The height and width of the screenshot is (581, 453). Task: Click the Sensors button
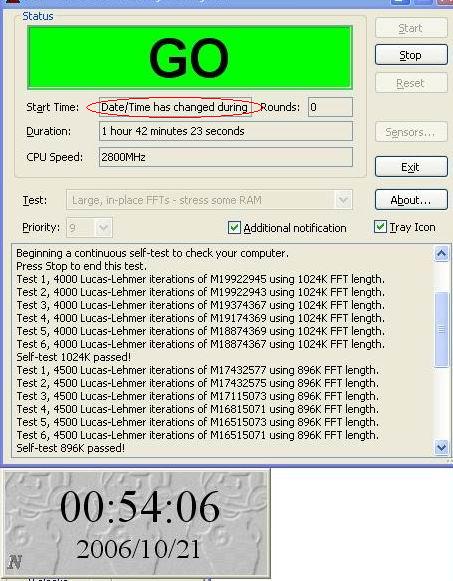pos(411,132)
